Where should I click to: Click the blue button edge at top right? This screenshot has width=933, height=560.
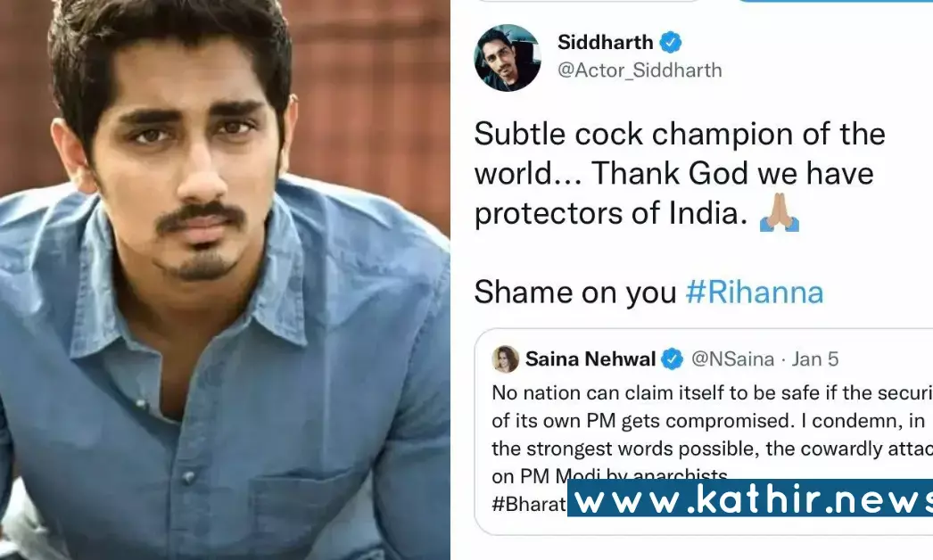click(835, 1)
